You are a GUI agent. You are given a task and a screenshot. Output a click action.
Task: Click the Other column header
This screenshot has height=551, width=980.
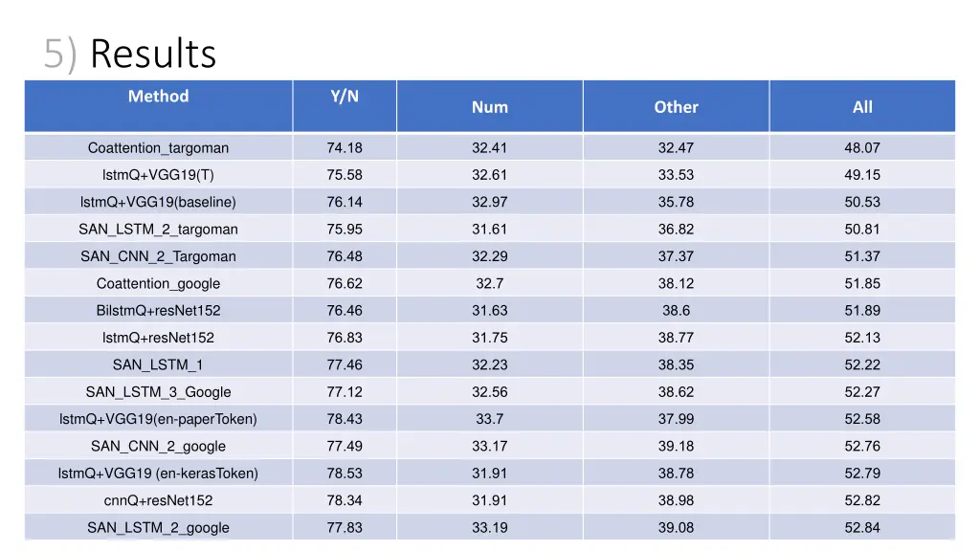[x=676, y=107]
